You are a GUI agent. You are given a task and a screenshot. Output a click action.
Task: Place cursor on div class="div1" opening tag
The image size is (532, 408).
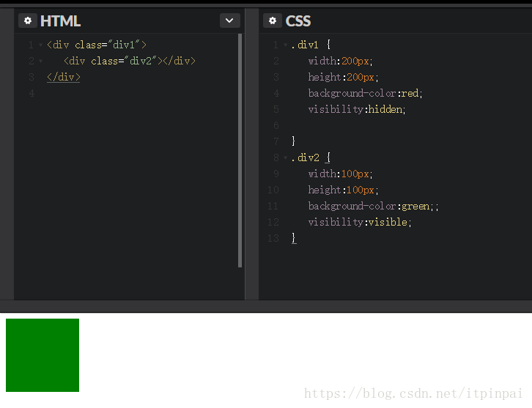pyautogui.click(x=97, y=45)
